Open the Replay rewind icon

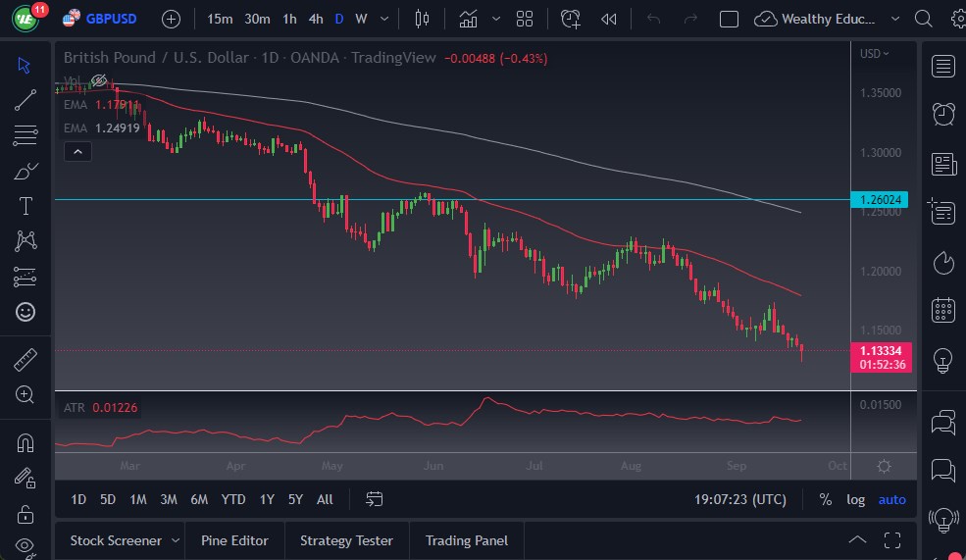point(609,19)
